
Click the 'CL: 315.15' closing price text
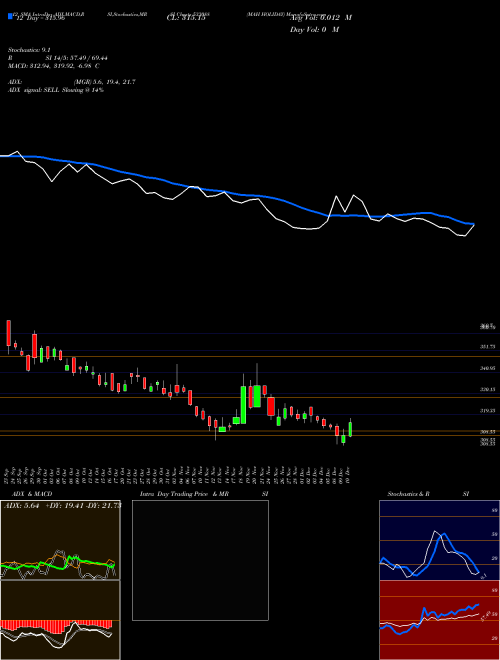point(186,18)
